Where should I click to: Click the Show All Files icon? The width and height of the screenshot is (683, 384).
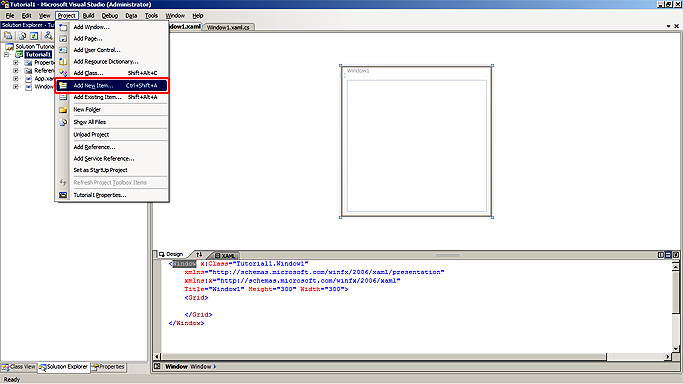[x=63, y=122]
